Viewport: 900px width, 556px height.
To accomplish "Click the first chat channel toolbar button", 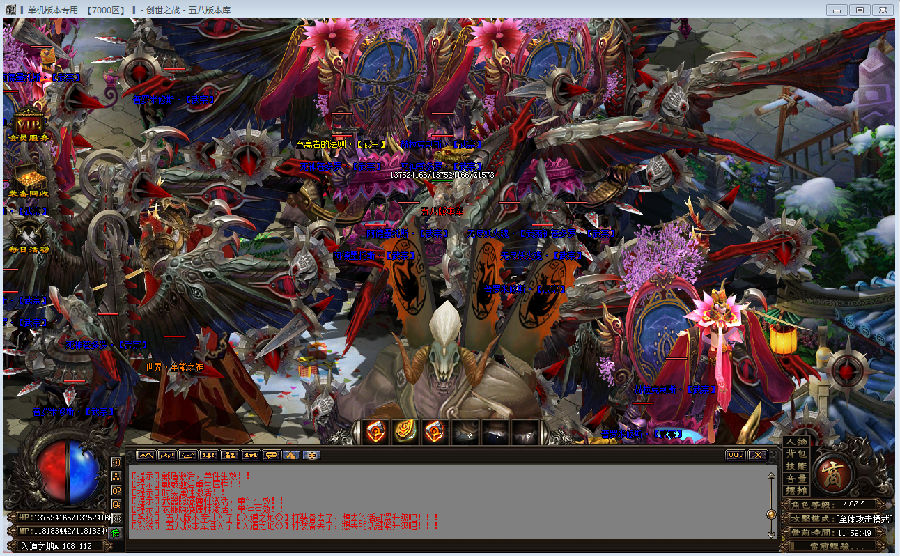I will coord(146,455).
